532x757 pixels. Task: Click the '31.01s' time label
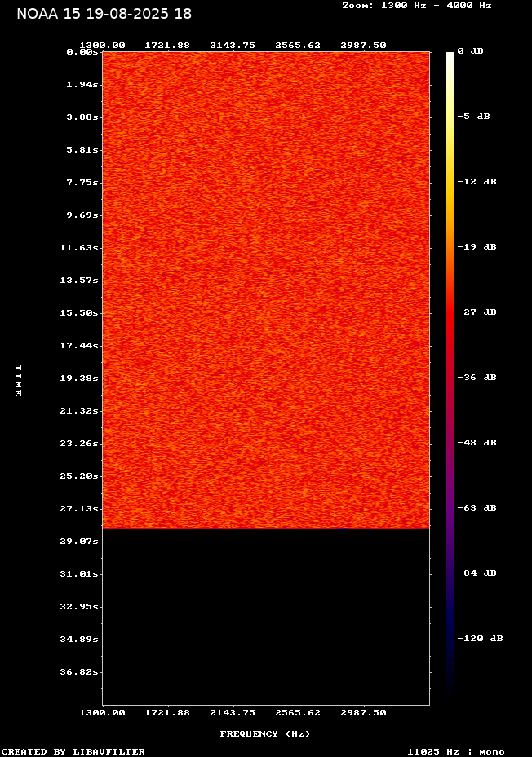click(x=79, y=574)
